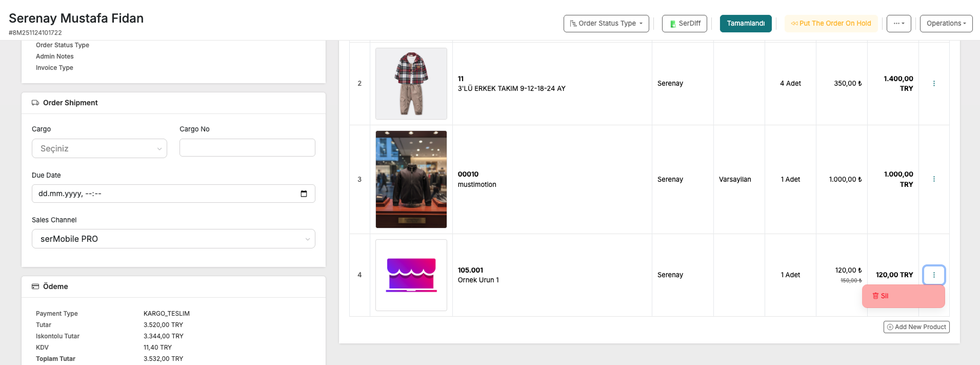
Task: Click the truck icon beside Order Shipment
Action: [x=35, y=103]
